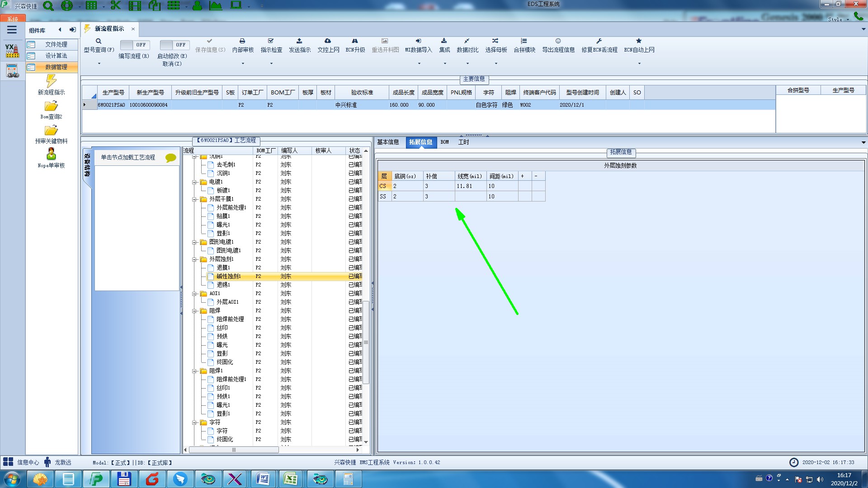Screen dimensions: 868x488
Task: Click the 型号查询 search icon
Action: (98, 41)
